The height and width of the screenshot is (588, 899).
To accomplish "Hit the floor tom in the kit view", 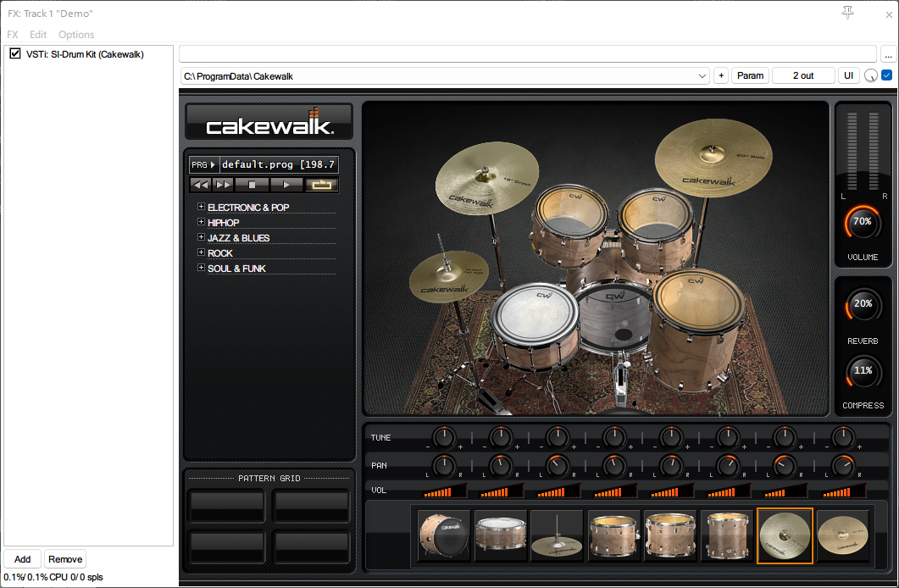I will 696,330.
